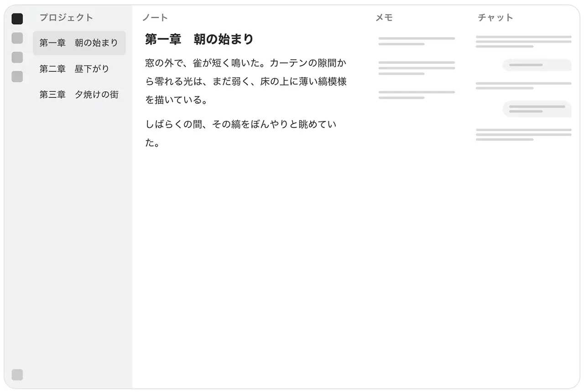Click the note title 第一章 朝の始まり heading
Screen dimensions: 584x392
pyautogui.click(x=199, y=39)
